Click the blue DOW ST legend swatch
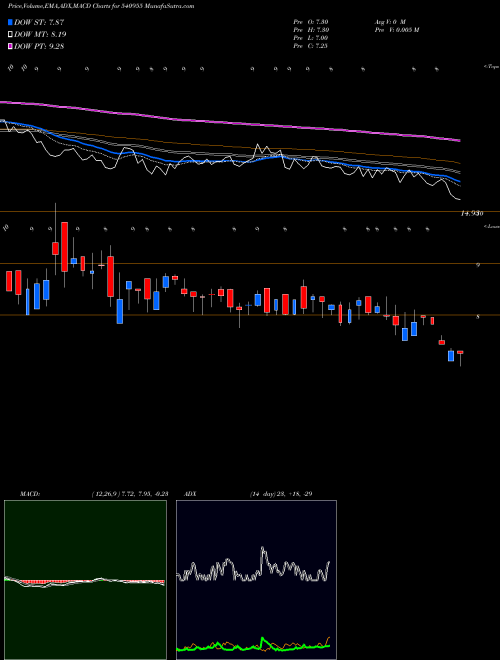The width and height of the screenshot is (500, 660). pos(10,22)
